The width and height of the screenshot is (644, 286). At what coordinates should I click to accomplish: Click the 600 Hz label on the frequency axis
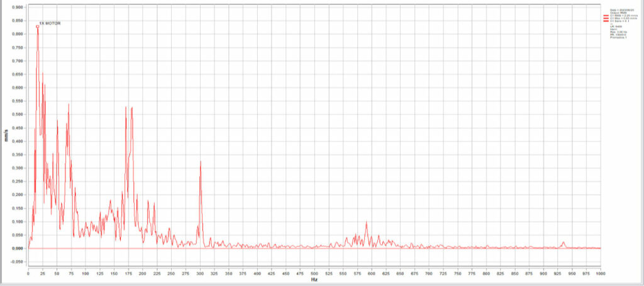[372, 273]
